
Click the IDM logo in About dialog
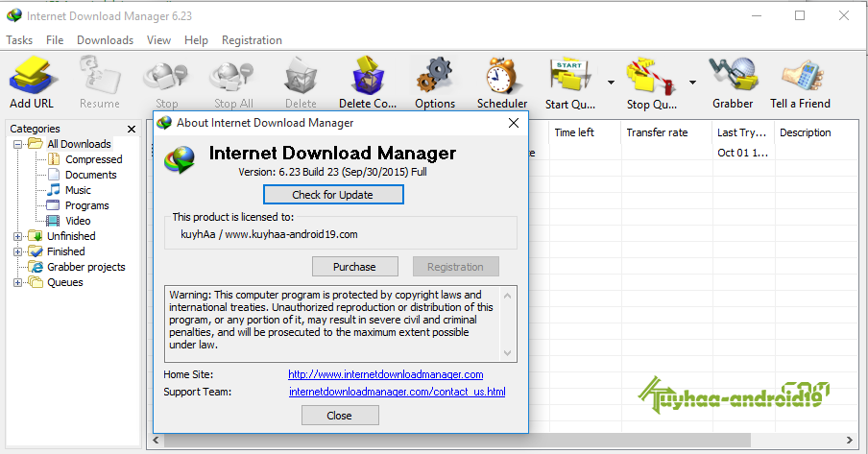point(181,160)
